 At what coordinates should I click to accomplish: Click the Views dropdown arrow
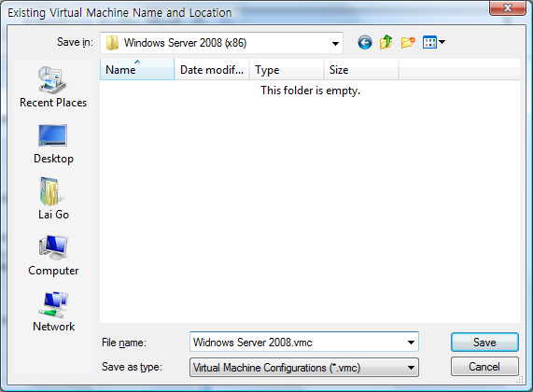click(442, 43)
